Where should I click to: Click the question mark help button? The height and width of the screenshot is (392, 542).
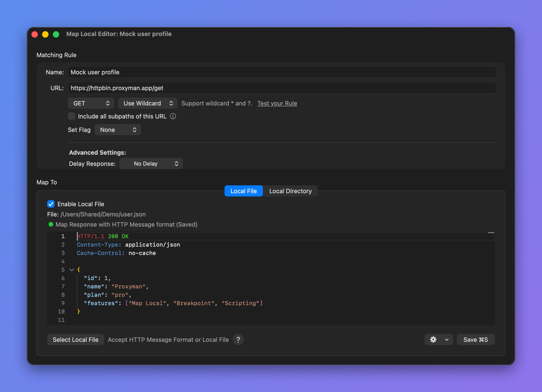click(x=238, y=339)
